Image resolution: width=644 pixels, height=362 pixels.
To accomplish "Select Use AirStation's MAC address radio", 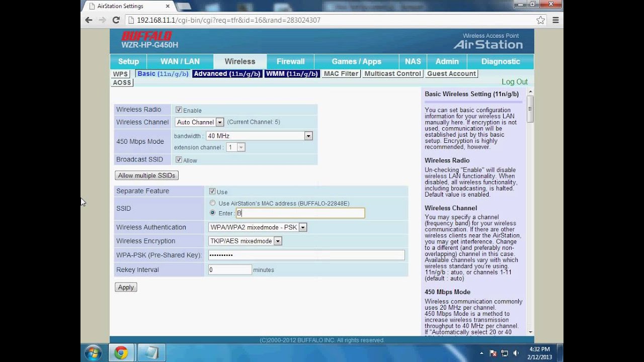I will click(x=212, y=203).
